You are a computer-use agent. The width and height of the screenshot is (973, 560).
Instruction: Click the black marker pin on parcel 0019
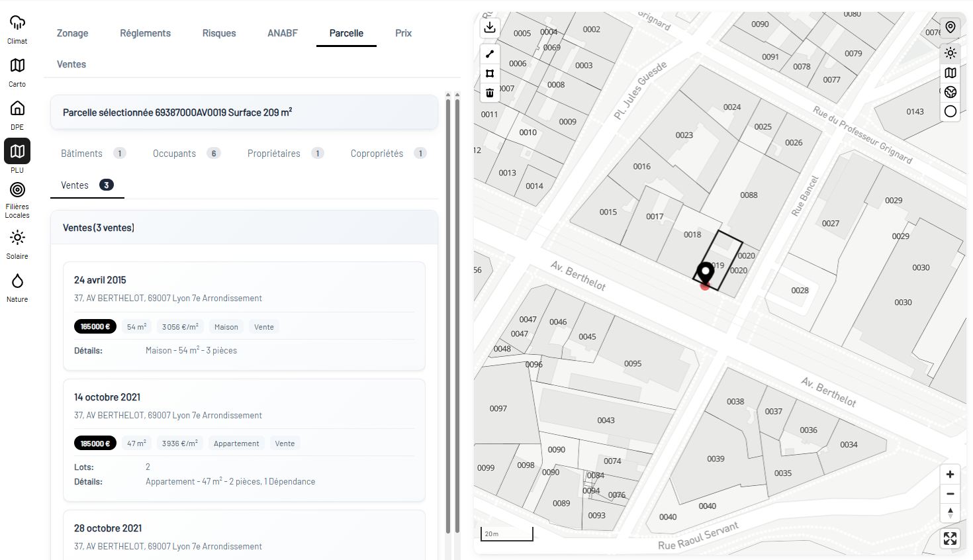pyautogui.click(x=705, y=273)
